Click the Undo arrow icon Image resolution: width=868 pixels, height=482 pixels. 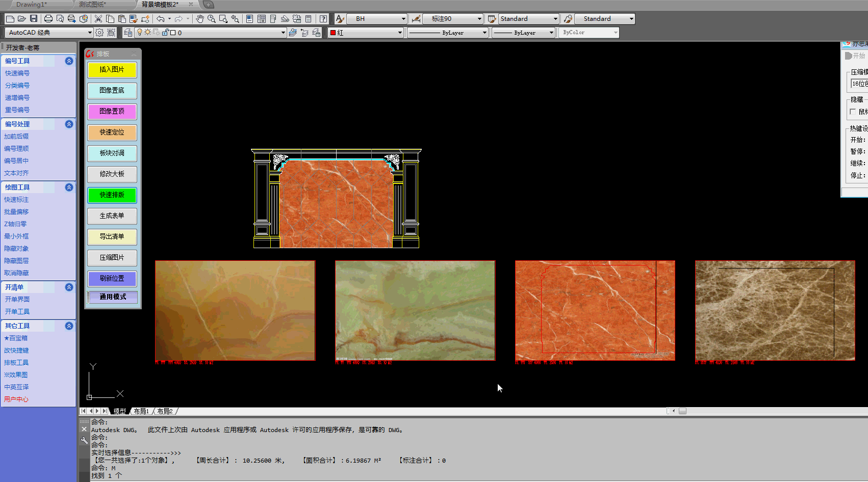(161, 19)
